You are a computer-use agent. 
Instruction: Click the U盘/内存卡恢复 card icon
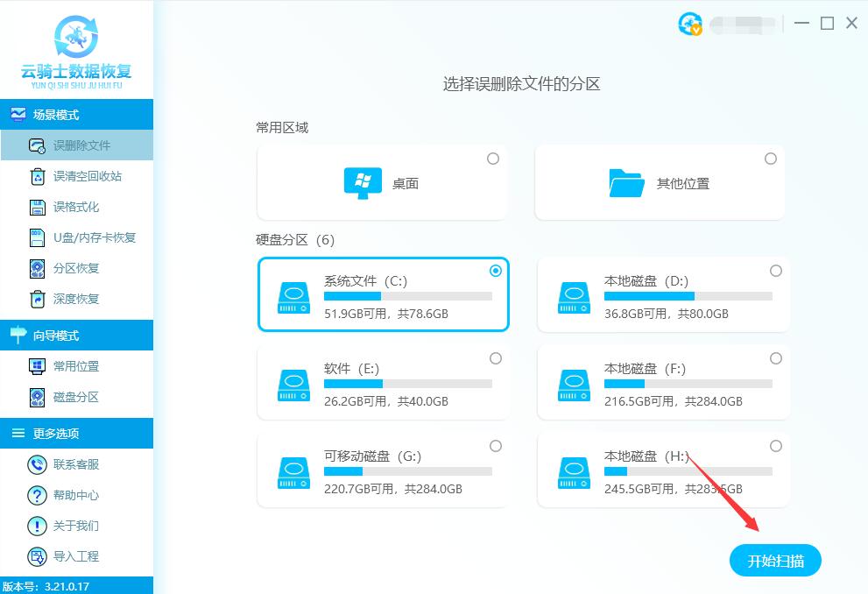(37, 237)
